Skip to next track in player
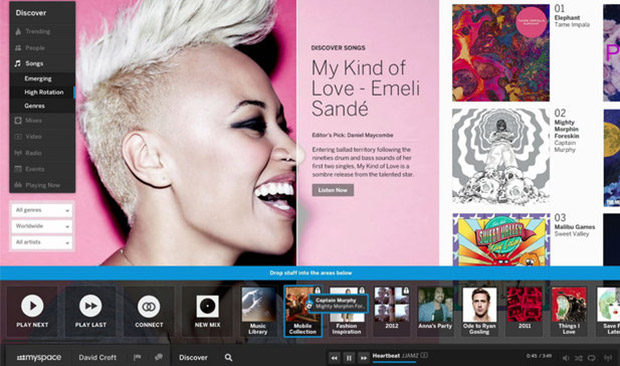 point(363,358)
